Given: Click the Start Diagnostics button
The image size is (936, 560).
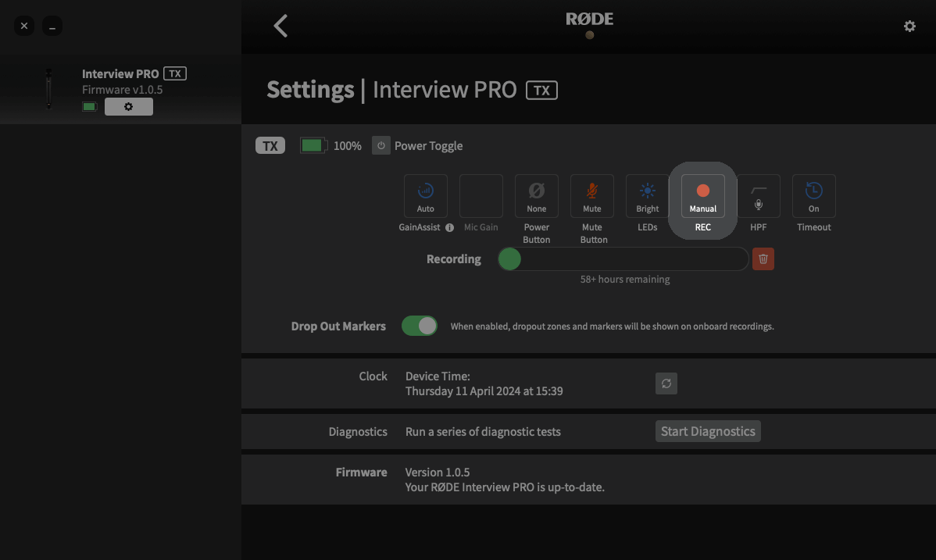Looking at the screenshot, I should 707,430.
